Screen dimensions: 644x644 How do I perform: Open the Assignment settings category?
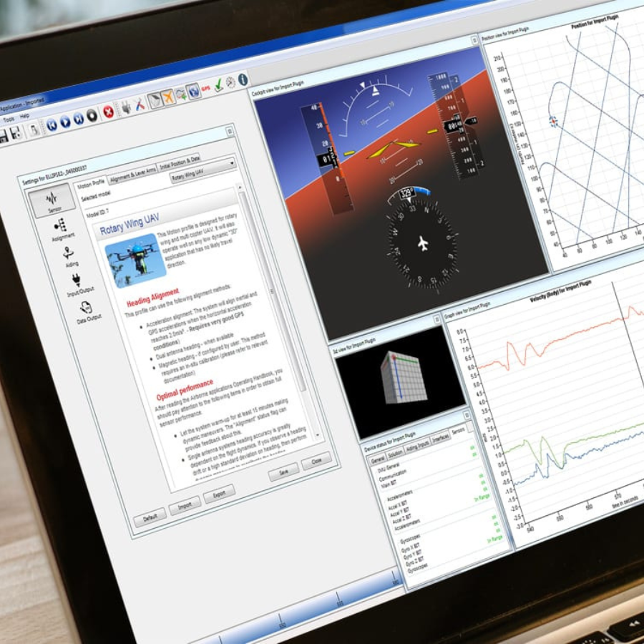[62, 229]
